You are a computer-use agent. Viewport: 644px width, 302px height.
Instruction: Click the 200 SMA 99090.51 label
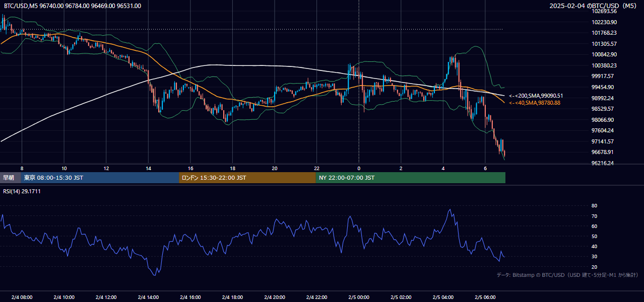click(536, 96)
